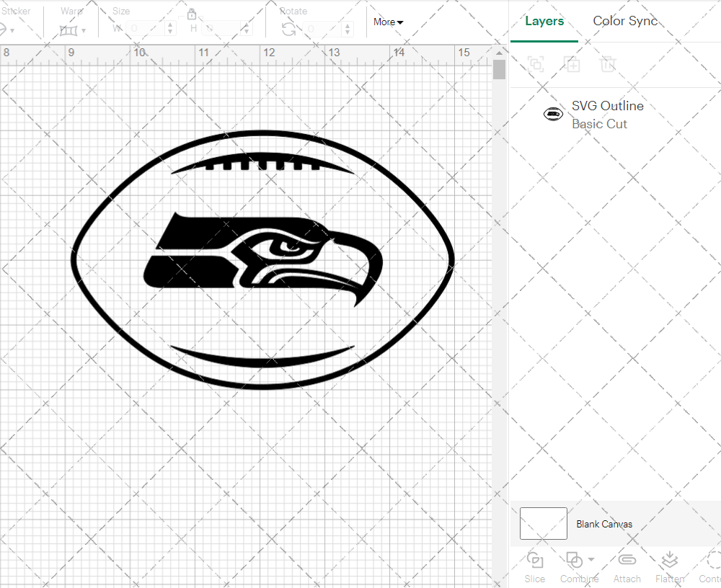Click the Blank Canvas color swatch

click(543, 524)
